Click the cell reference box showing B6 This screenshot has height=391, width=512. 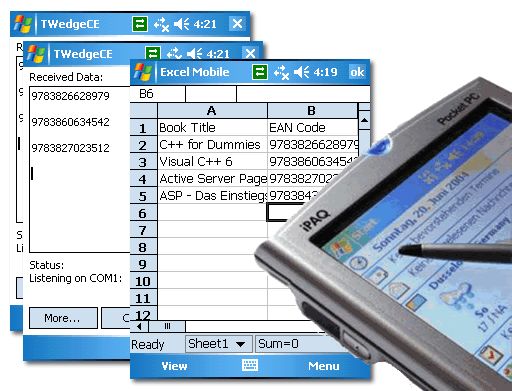(157, 94)
